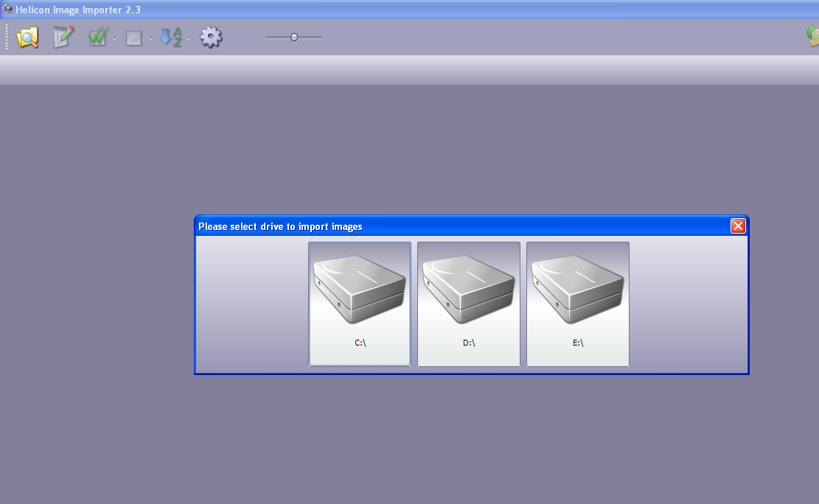Click the thumbnail size slider handle
Image resolution: width=819 pixels, height=504 pixels.
tap(294, 37)
